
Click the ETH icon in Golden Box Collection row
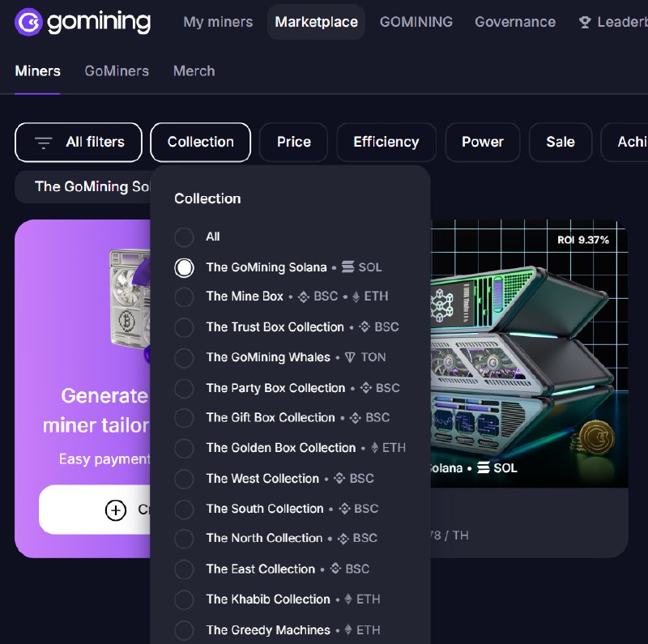point(374,448)
